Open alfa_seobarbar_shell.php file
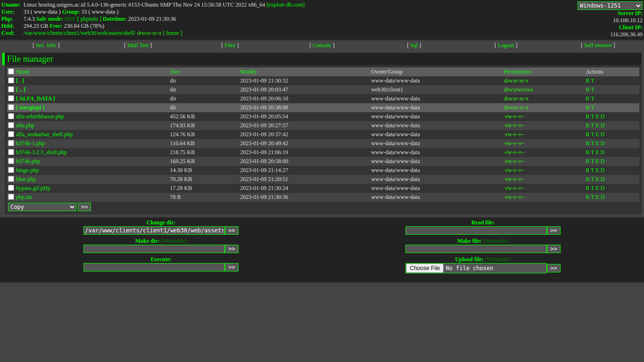The height and width of the screenshot is (362, 644). (44, 134)
